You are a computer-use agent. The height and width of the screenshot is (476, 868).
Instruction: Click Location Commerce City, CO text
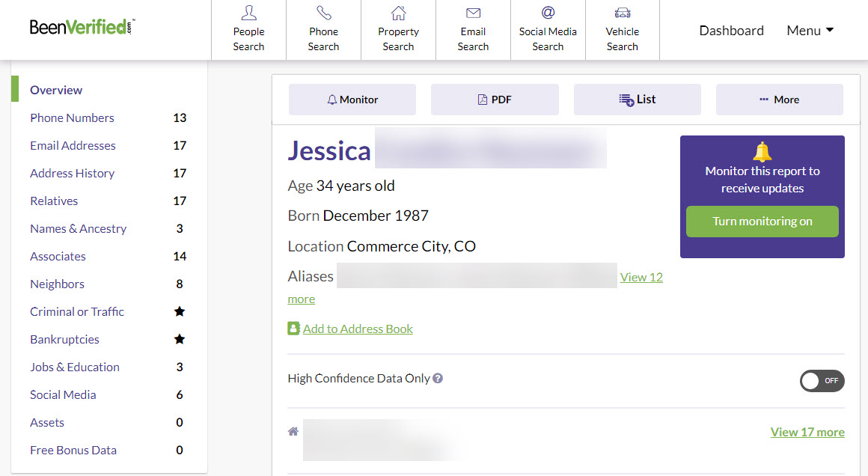coord(382,246)
